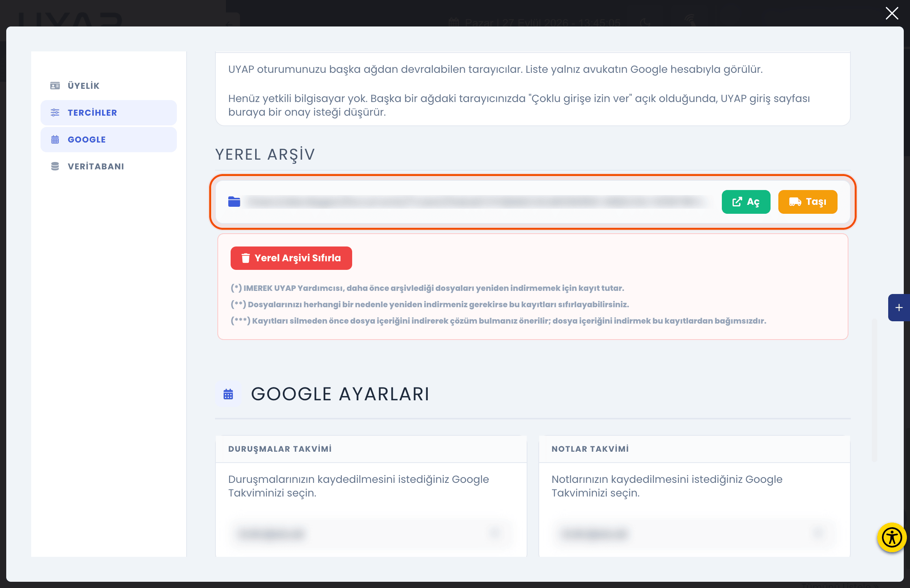Click the GOOGLE calendar icon in sidebar
Viewport: 910px width, 588px height.
tap(55, 139)
